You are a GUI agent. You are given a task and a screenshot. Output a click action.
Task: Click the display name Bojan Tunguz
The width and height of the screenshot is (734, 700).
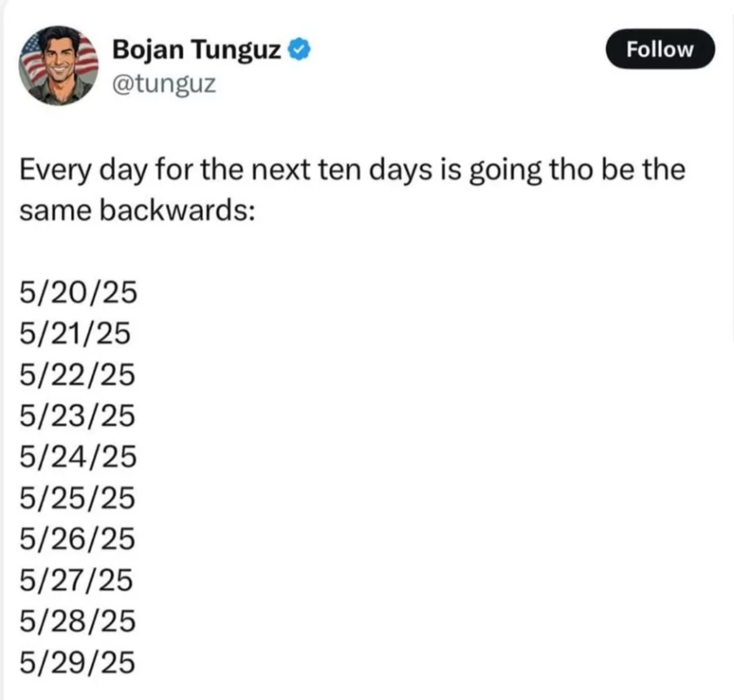[198, 49]
